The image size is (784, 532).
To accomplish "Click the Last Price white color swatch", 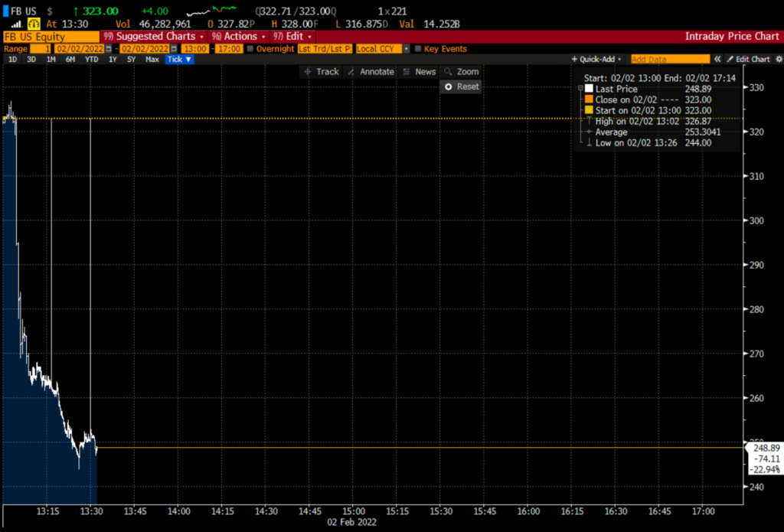I will 588,89.
